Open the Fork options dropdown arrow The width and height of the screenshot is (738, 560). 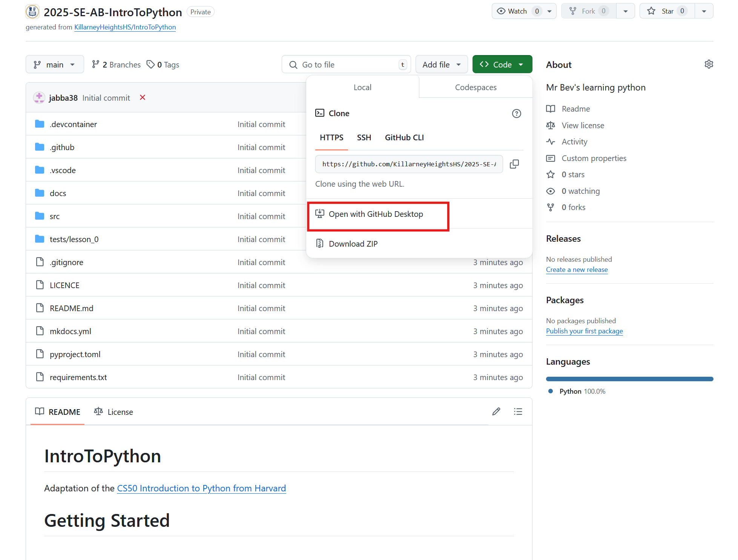[625, 11]
